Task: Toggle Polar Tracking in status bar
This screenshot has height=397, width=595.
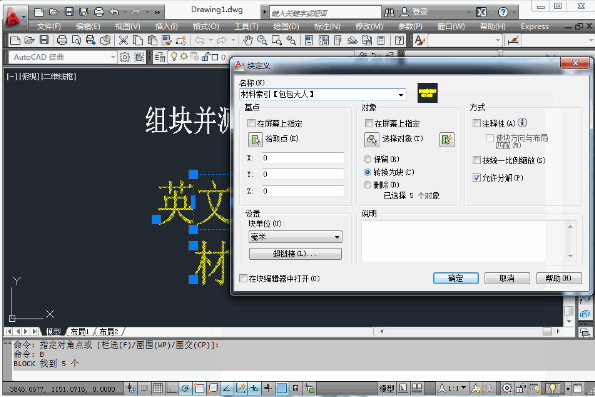Action: (x=185, y=388)
